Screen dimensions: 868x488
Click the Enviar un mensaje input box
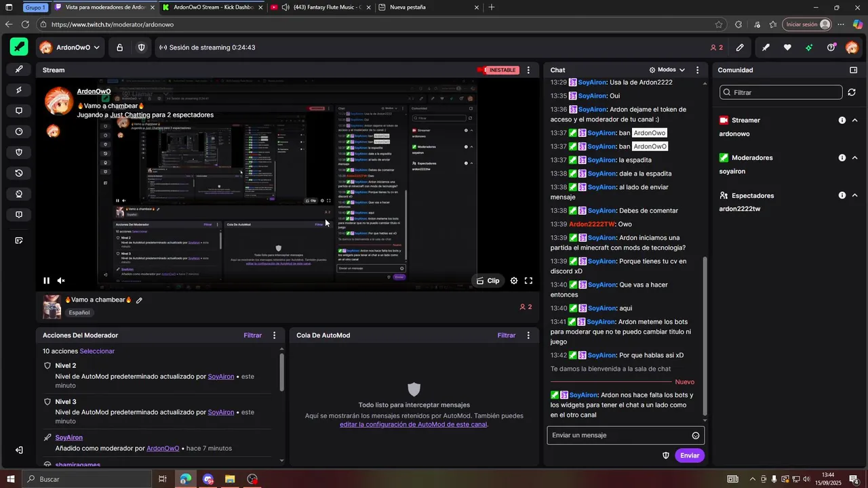coord(626,435)
